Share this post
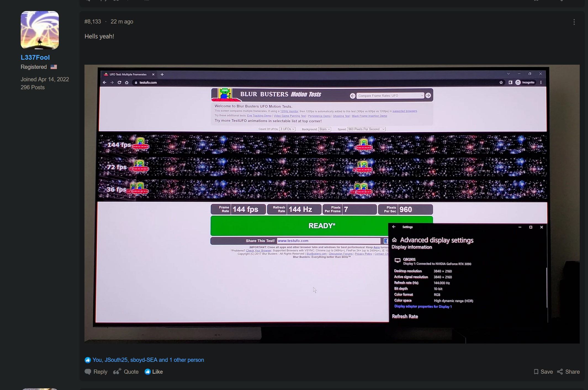The image size is (588, 390). 568,372
